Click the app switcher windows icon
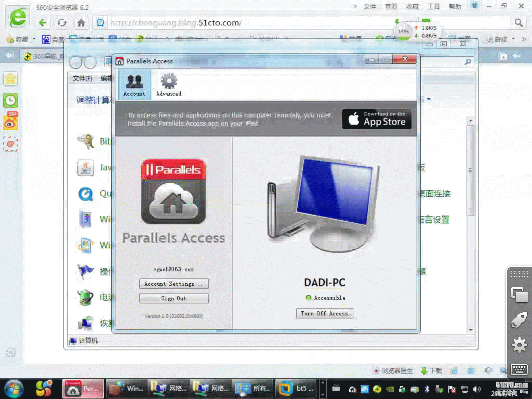Viewport: 532px width, 399px height. [519, 295]
